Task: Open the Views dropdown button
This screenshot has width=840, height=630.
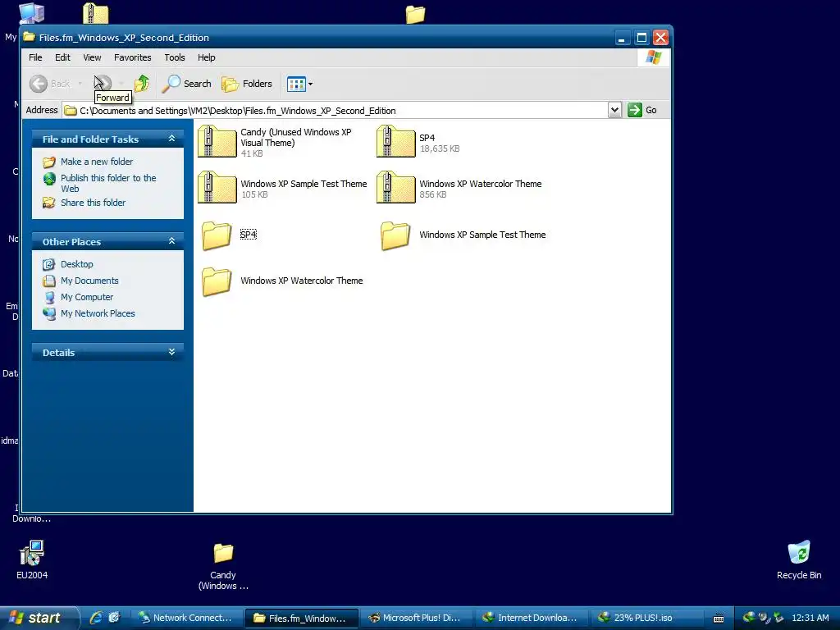Action: (300, 84)
